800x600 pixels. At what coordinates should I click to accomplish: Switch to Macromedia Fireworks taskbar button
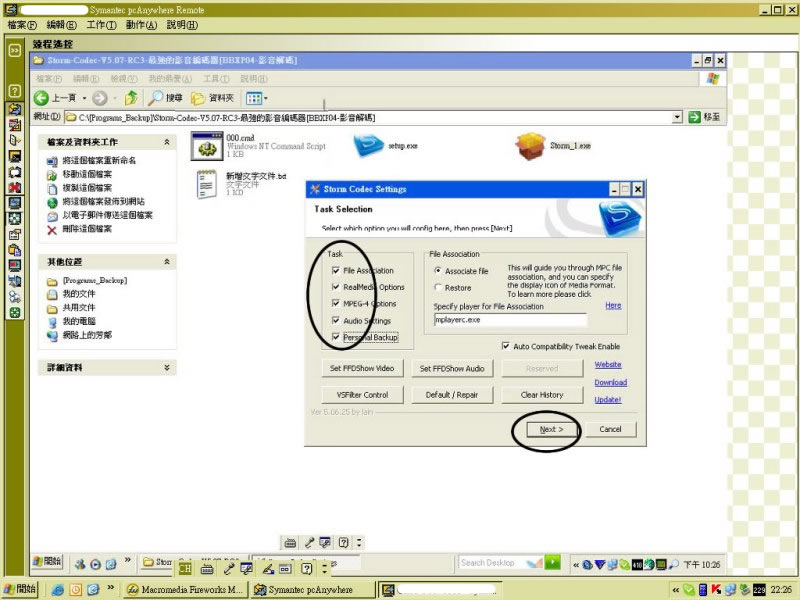click(x=186, y=590)
